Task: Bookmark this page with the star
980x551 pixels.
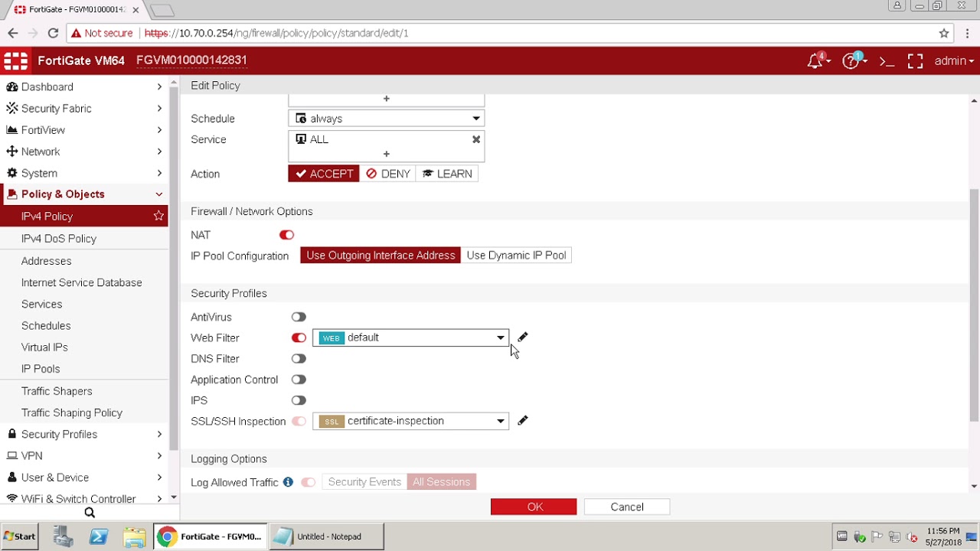Action: (944, 33)
